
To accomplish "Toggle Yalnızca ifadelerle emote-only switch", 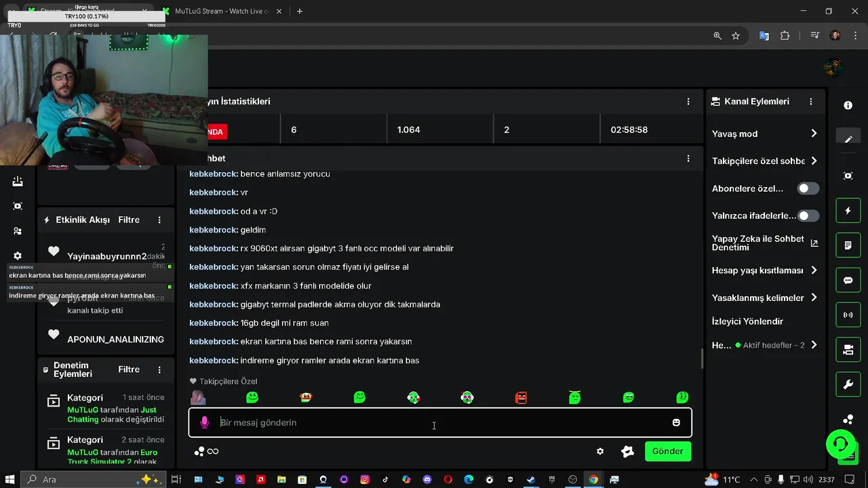I will [x=808, y=216].
